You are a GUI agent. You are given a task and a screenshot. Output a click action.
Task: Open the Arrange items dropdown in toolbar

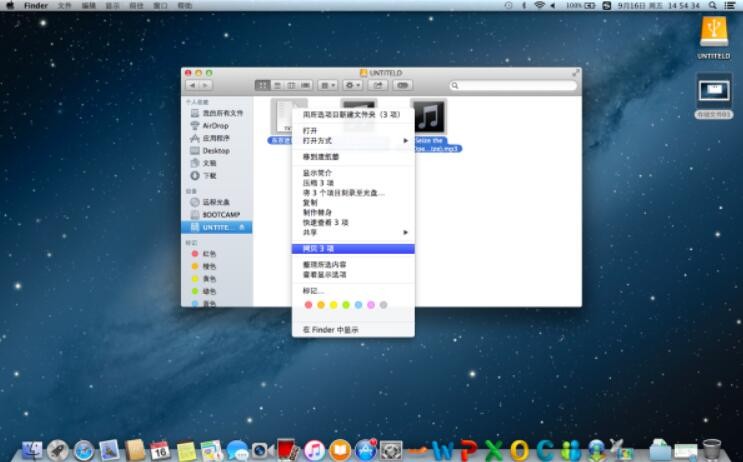point(328,86)
